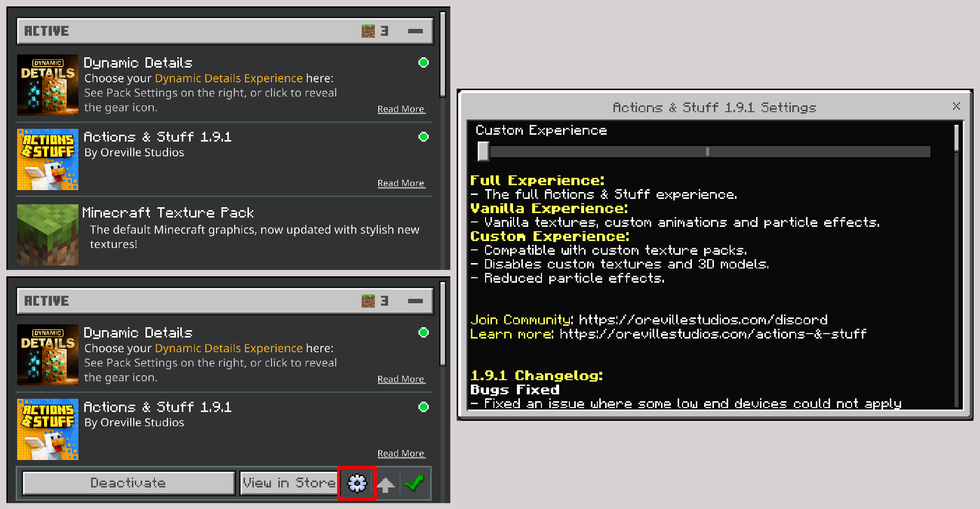Open Actions & Stuff settings via gear icon
980x509 pixels.
[x=357, y=483]
